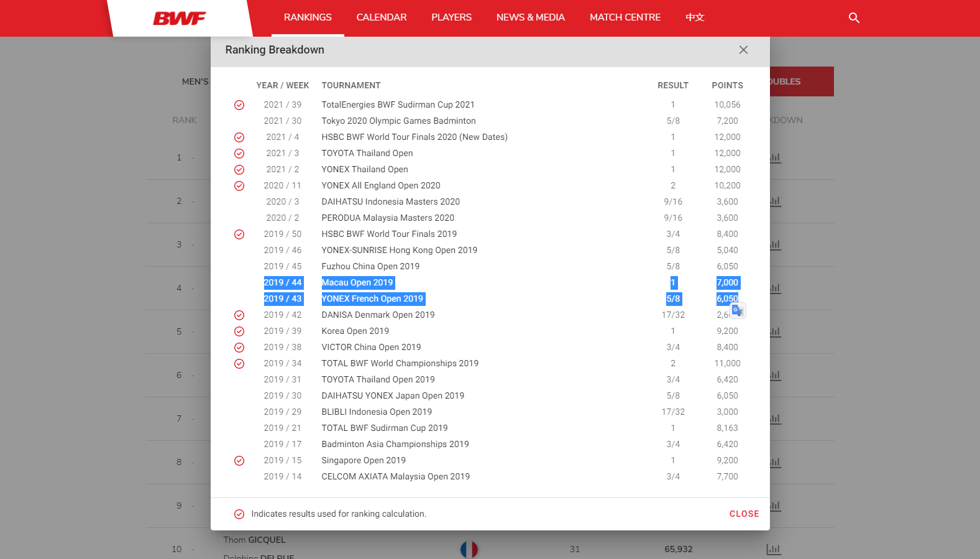Click the check icon beside World Tour Finals 2020
Viewport: 980px width, 559px height.
click(239, 137)
